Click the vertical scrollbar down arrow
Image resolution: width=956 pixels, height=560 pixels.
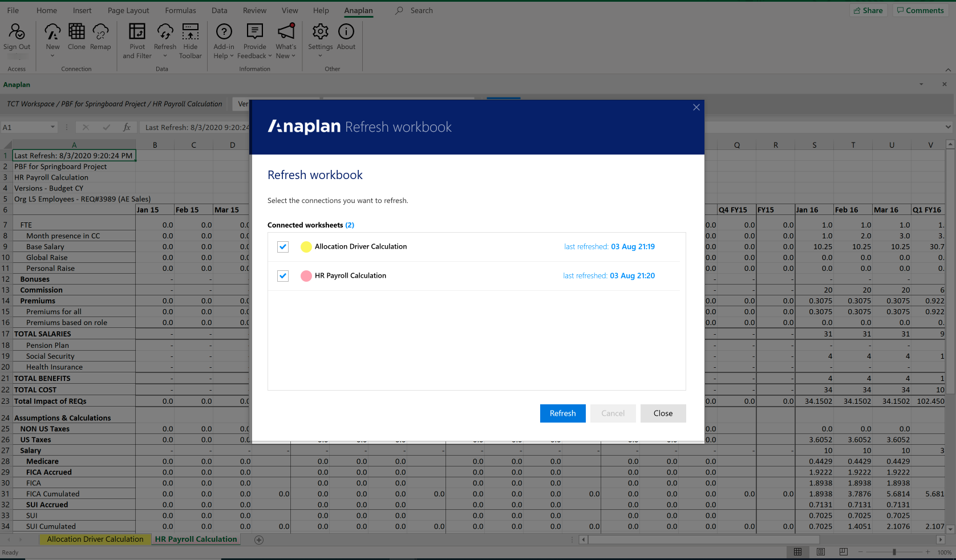950,529
